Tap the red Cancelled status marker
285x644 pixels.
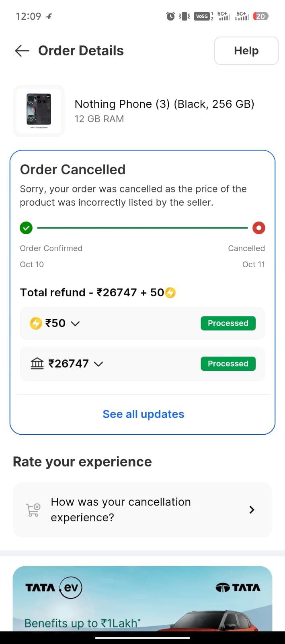pos(258,228)
